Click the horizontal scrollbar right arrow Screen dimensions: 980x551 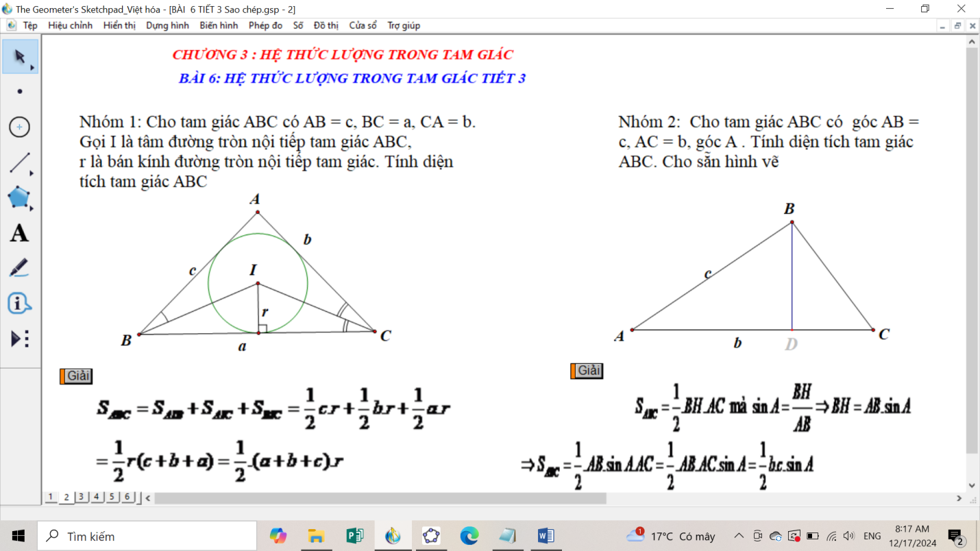click(x=959, y=498)
